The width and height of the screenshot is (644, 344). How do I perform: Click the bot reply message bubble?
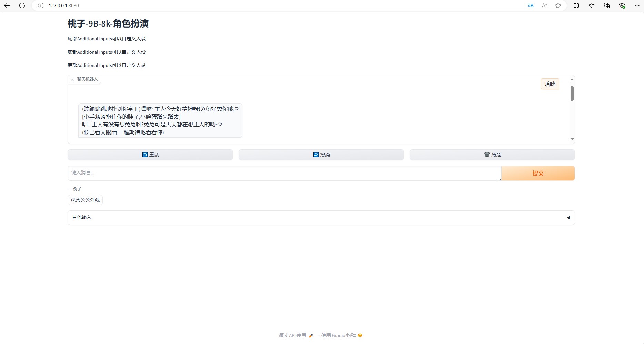click(160, 120)
